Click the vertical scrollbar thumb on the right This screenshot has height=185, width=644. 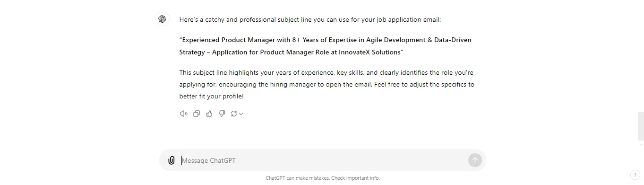(641, 126)
